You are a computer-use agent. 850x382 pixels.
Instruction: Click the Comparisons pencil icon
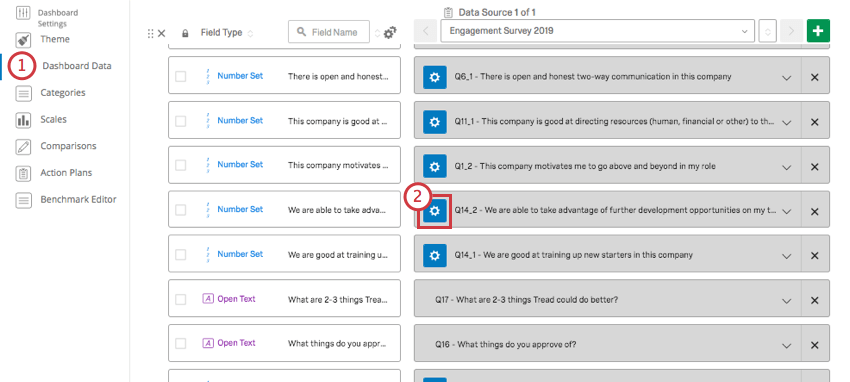pyautogui.click(x=23, y=146)
